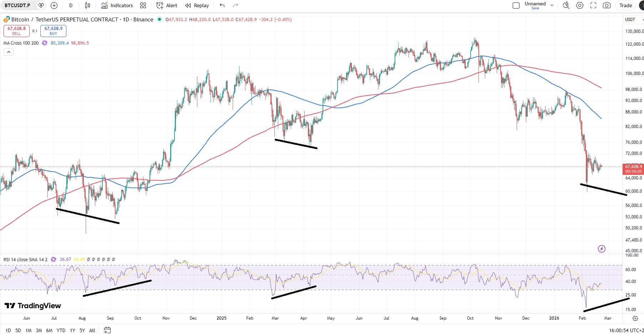This screenshot has height=335, width=644.
Task: Open chart settings hexagon icon
Action: (580, 5)
